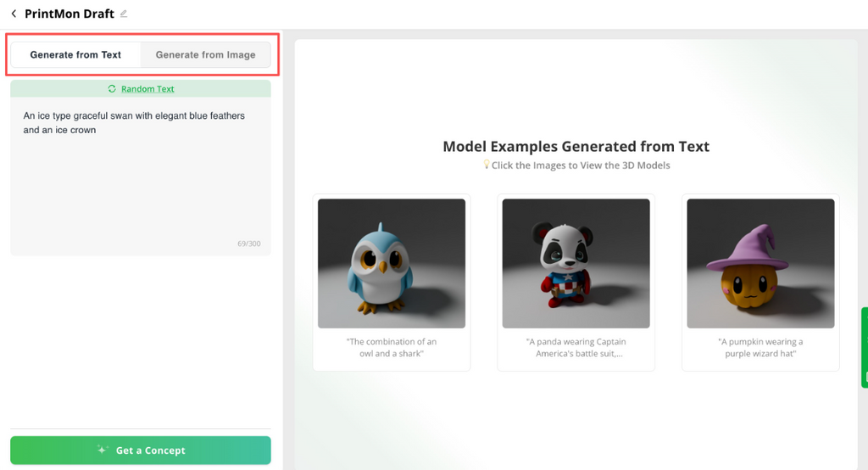Click the sparkle icon on Get a Concept
The width and height of the screenshot is (868, 470).
click(x=103, y=450)
